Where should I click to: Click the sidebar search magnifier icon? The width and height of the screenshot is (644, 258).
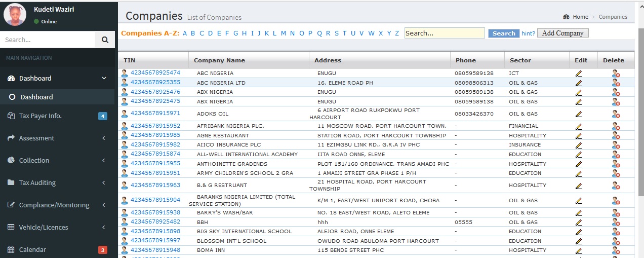click(105, 40)
